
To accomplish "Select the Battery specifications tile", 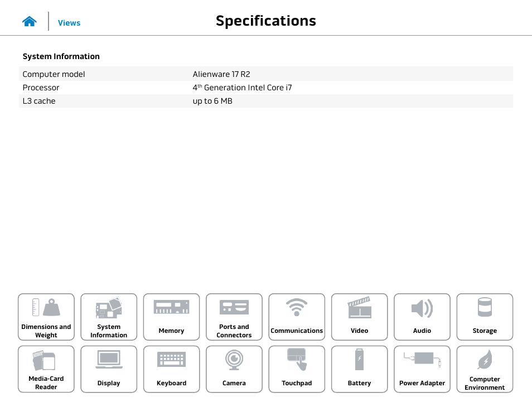I will [359, 369].
